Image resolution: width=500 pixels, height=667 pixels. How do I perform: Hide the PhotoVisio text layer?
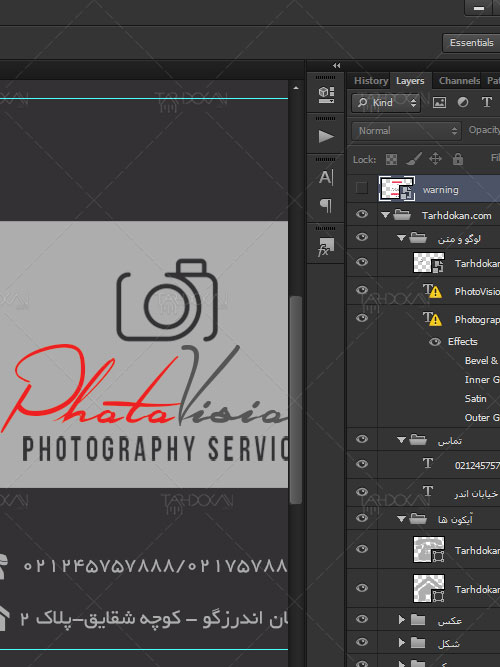(x=362, y=290)
